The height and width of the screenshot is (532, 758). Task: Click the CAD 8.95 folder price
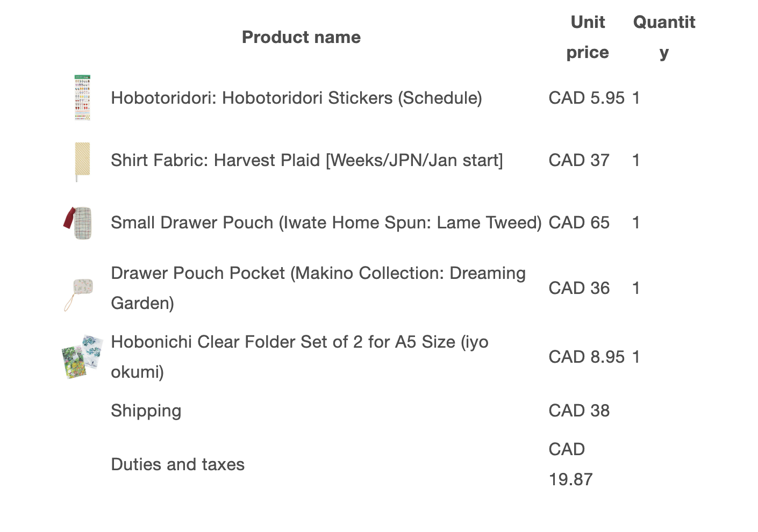587,357
